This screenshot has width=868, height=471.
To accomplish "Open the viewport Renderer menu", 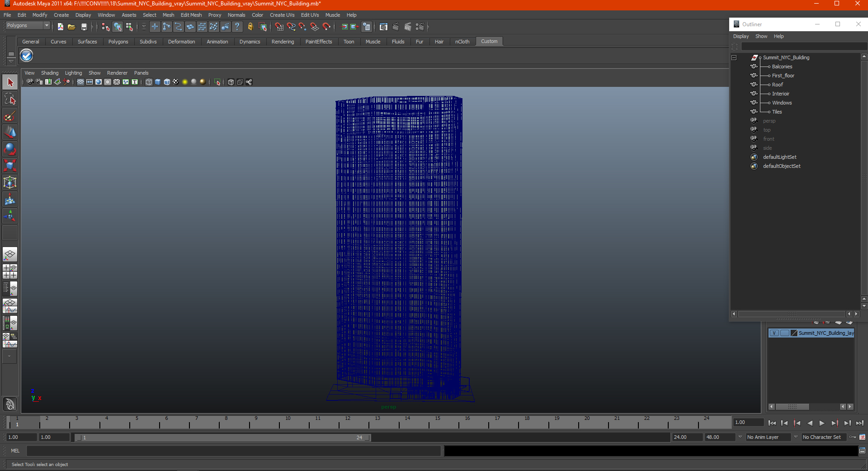I will click(117, 73).
